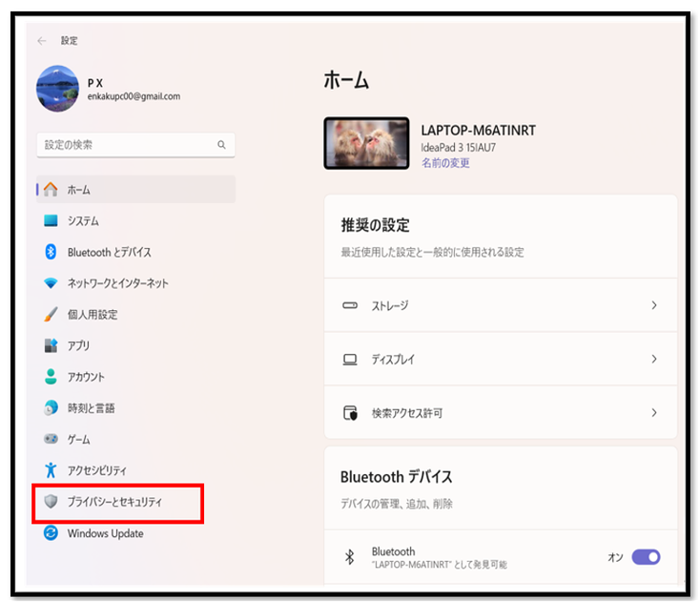Click the laptop wallpaper thumbnail with monkeys

tap(366, 143)
